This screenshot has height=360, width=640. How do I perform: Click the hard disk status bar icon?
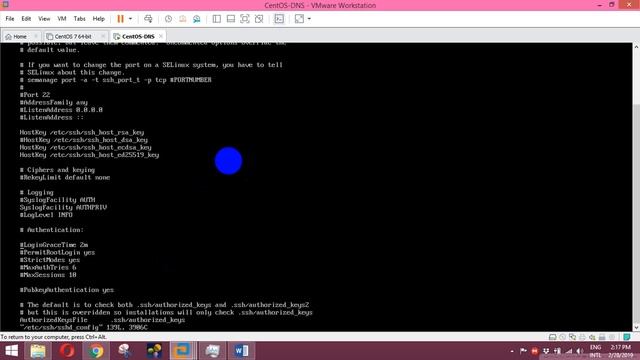click(552, 337)
